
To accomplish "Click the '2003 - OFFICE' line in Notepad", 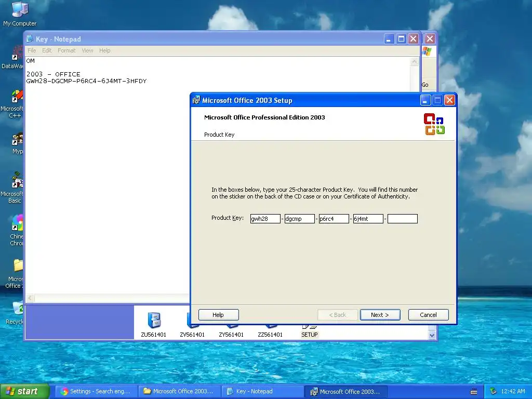I will 54,74.
